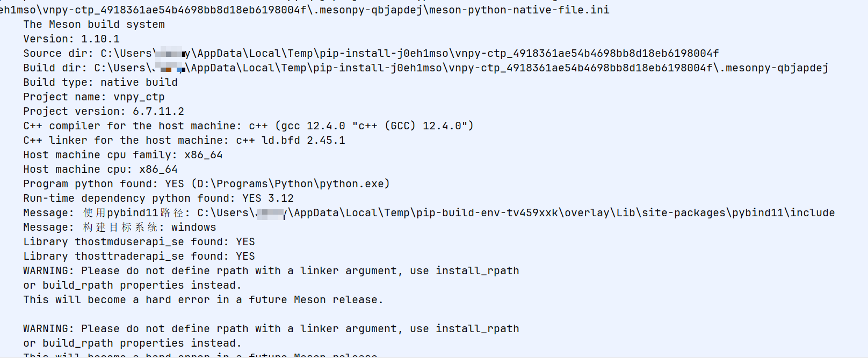Click the Project name vnpy_ctp line

tap(94, 97)
